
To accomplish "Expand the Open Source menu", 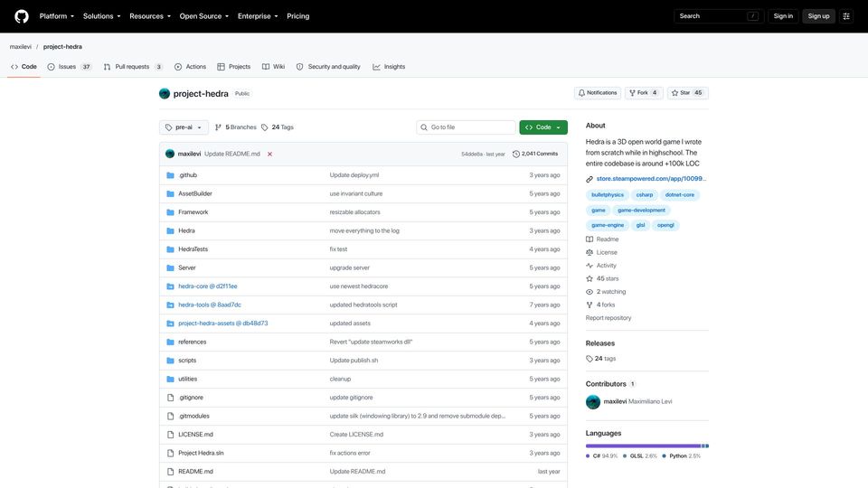I will 203,16.
